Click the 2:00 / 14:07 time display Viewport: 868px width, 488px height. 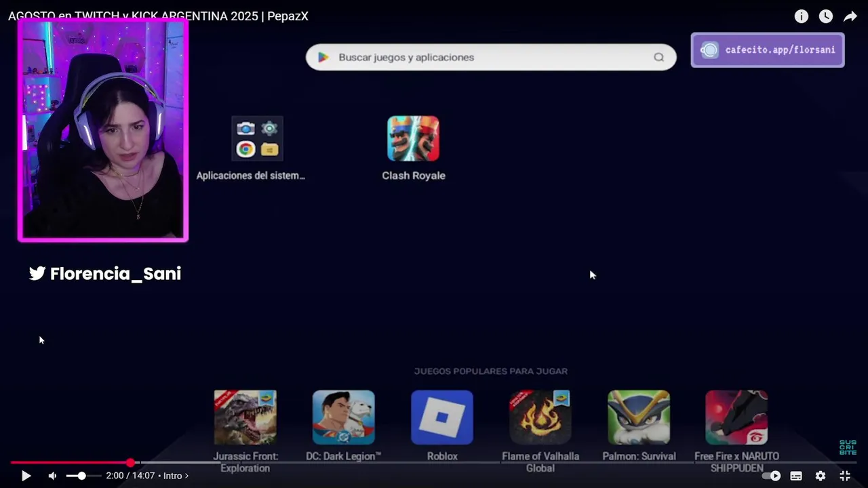pos(132,476)
